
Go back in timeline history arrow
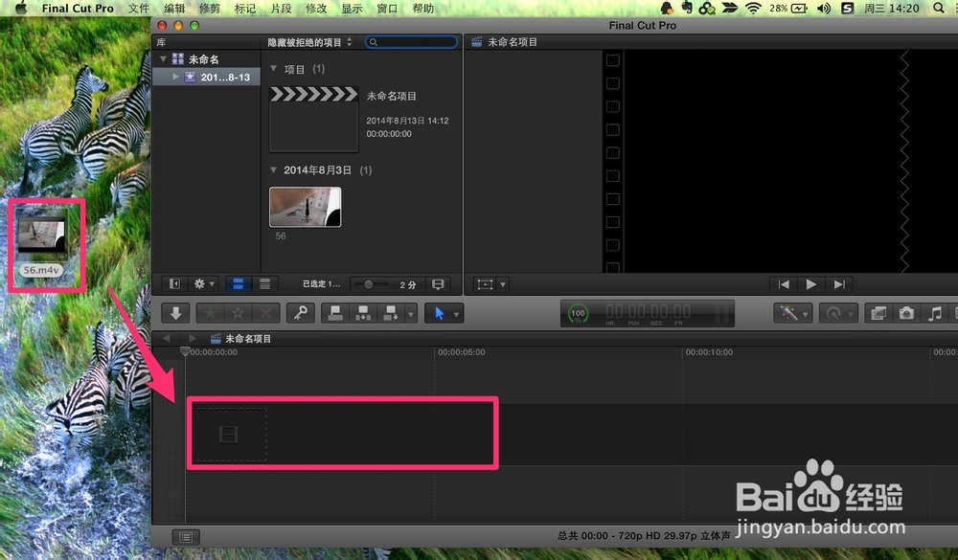tap(166, 338)
